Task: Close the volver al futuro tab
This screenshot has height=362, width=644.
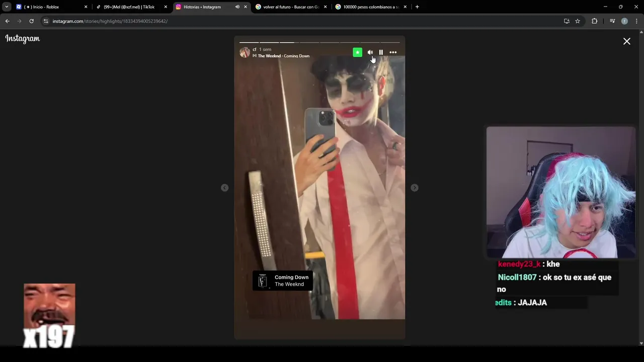Action: pyautogui.click(x=325, y=7)
